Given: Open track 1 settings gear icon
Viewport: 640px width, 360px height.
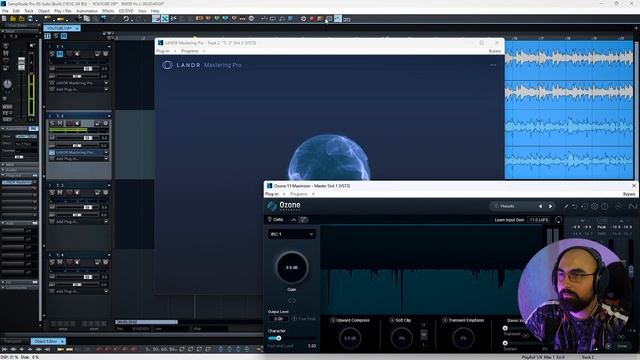Looking at the screenshot, I should pyautogui.click(x=105, y=54).
